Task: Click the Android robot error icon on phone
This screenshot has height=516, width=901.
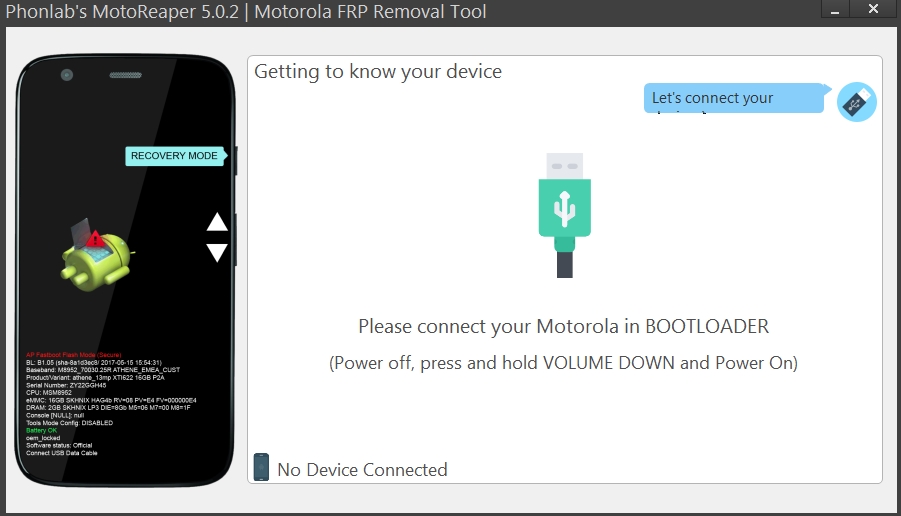Action: (x=97, y=255)
